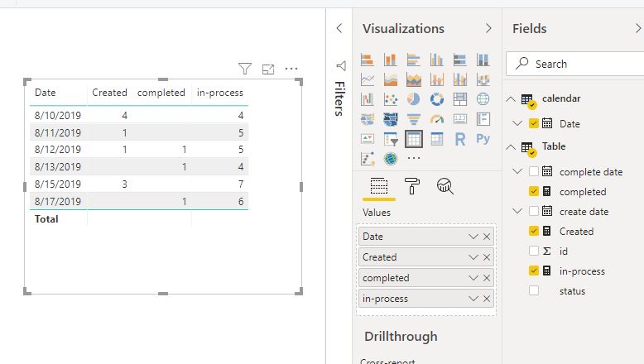Collapse the Table fields group

(511, 147)
